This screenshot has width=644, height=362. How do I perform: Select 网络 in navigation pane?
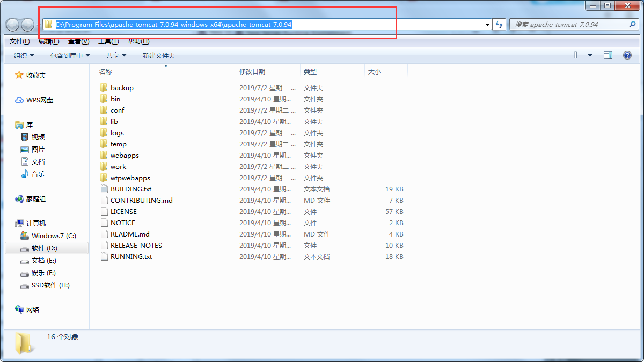click(x=27, y=309)
